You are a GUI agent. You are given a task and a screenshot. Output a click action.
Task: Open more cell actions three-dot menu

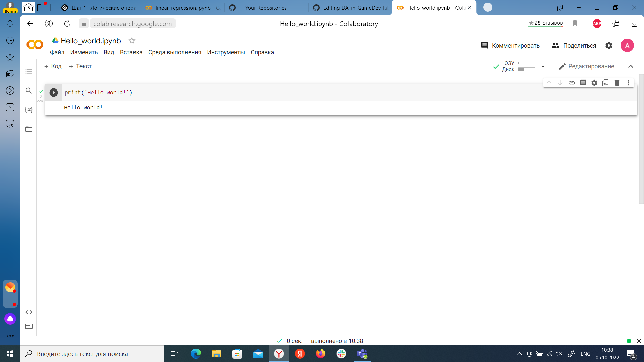coord(628,83)
